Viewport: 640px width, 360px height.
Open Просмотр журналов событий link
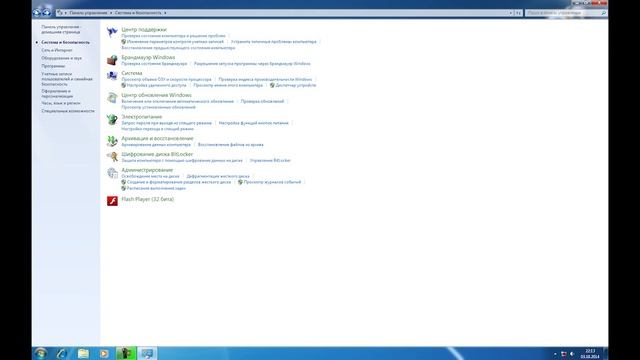click(272, 182)
